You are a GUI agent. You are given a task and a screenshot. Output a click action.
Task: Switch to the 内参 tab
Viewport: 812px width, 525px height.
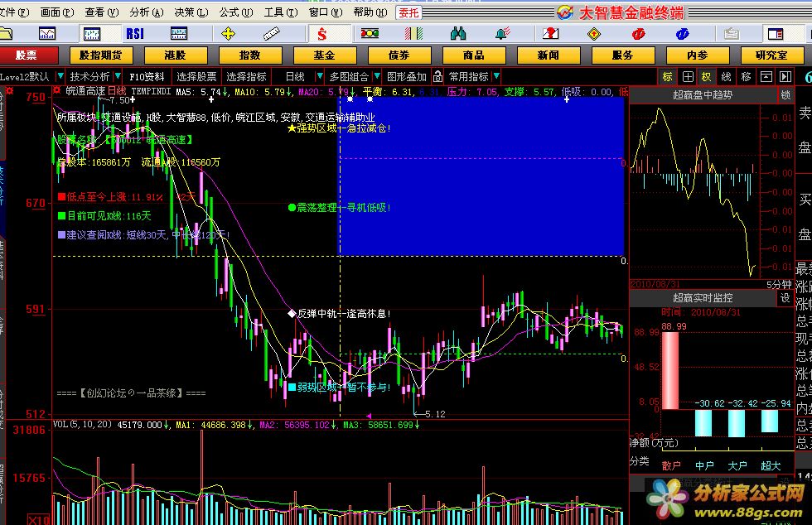click(697, 55)
